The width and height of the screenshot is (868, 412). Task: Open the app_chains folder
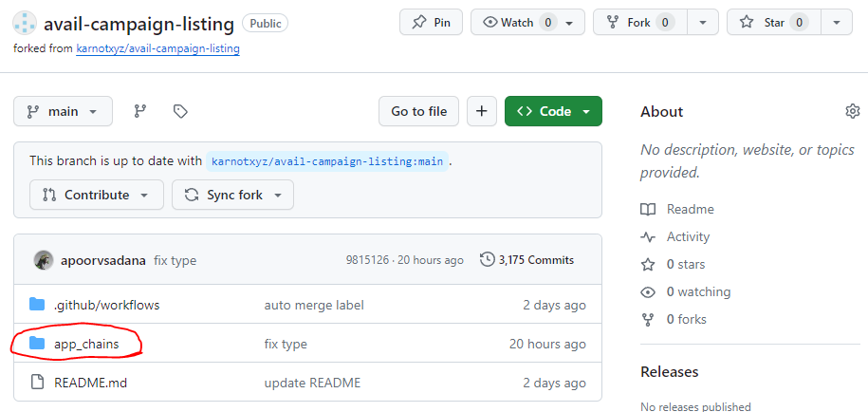pyautogui.click(x=86, y=344)
